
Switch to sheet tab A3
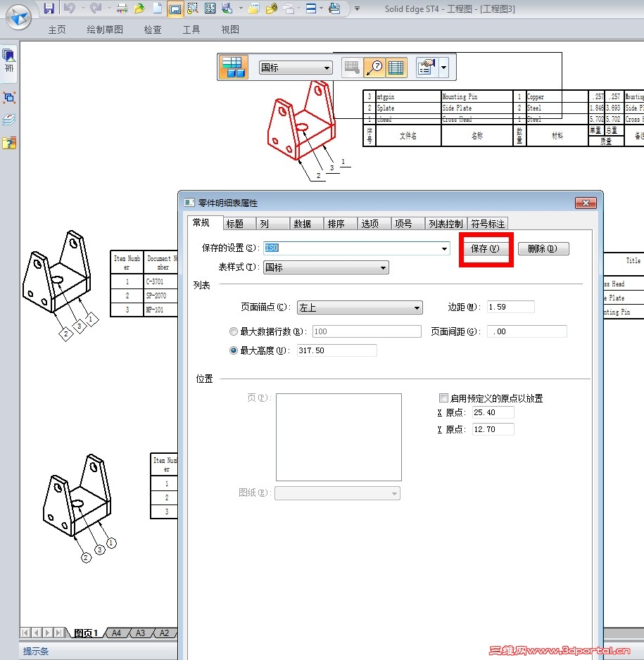[x=140, y=633]
